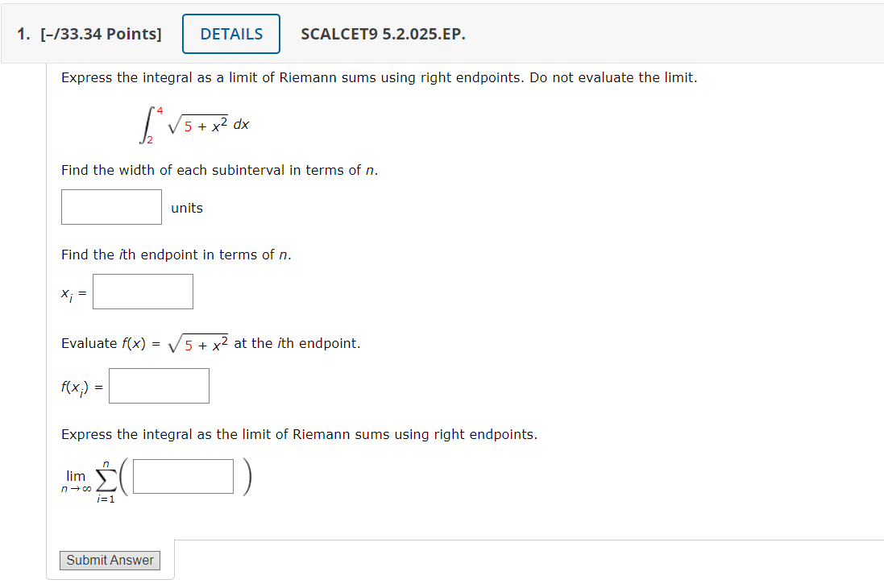Viewport: 884px width, 588px height.
Task: Click the DETAILS button
Action: coord(230,33)
